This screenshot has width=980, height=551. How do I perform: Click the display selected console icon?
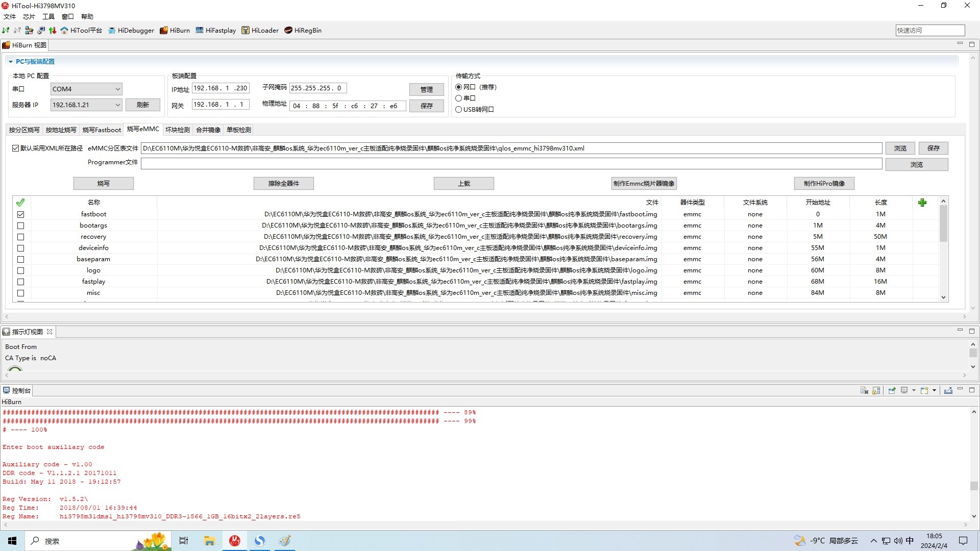pos(904,390)
